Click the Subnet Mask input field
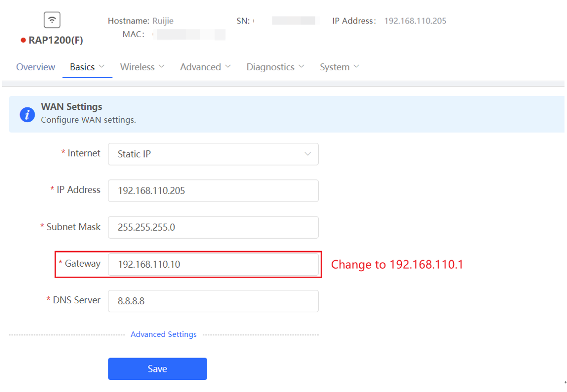 (x=213, y=227)
